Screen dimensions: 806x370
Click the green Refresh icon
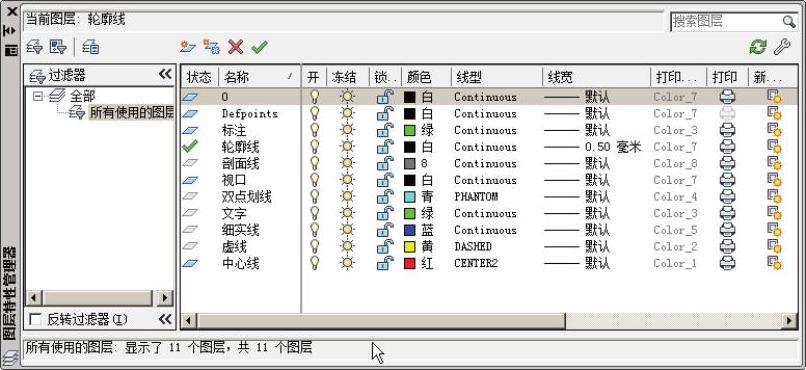pos(758,47)
